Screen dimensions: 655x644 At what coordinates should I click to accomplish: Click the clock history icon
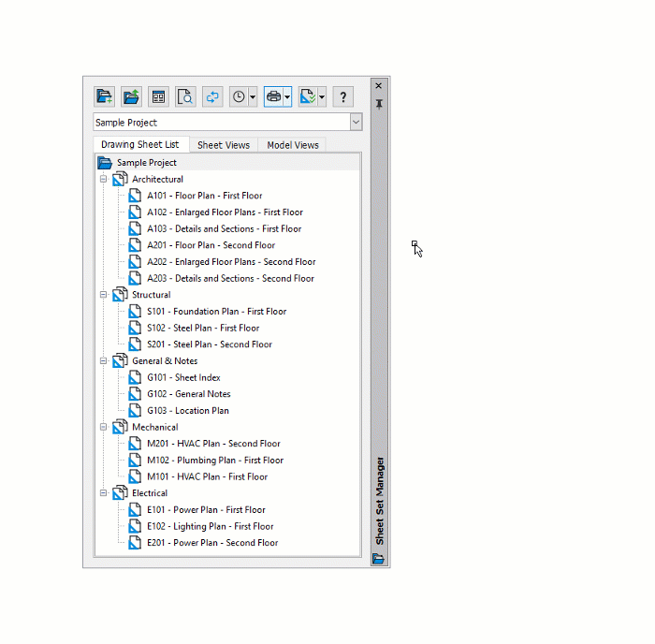[x=239, y=96]
